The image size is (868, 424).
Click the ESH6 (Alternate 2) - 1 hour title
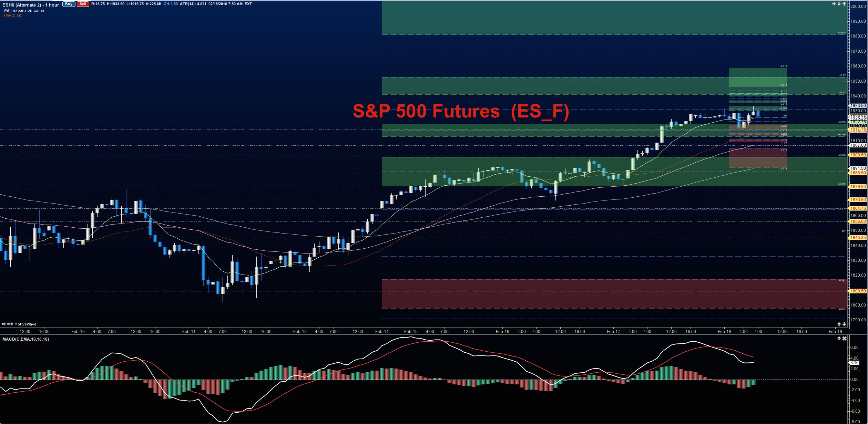pyautogui.click(x=31, y=5)
